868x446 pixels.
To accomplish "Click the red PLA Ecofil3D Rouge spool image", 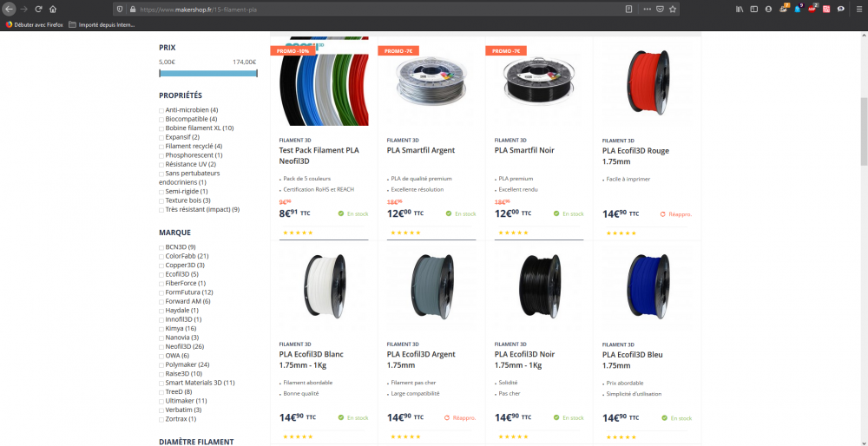I will (648, 83).
